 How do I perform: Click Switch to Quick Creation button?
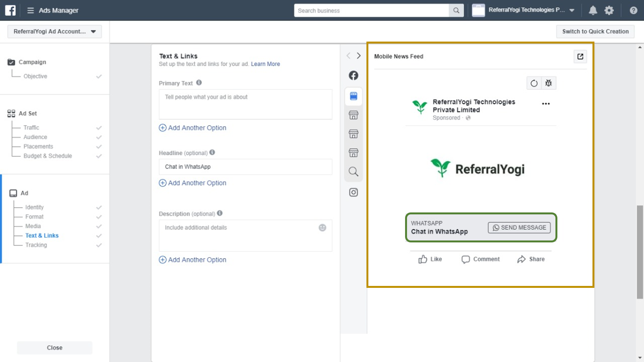point(595,32)
